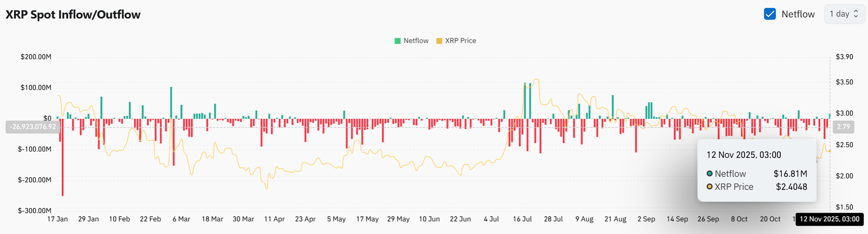
Task: Click the $16.81M value in tooltip
Action: [790, 174]
